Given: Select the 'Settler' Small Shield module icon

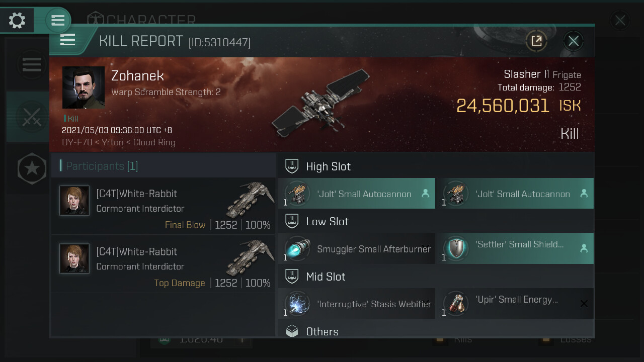Looking at the screenshot, I should click(x=456, y=249).
